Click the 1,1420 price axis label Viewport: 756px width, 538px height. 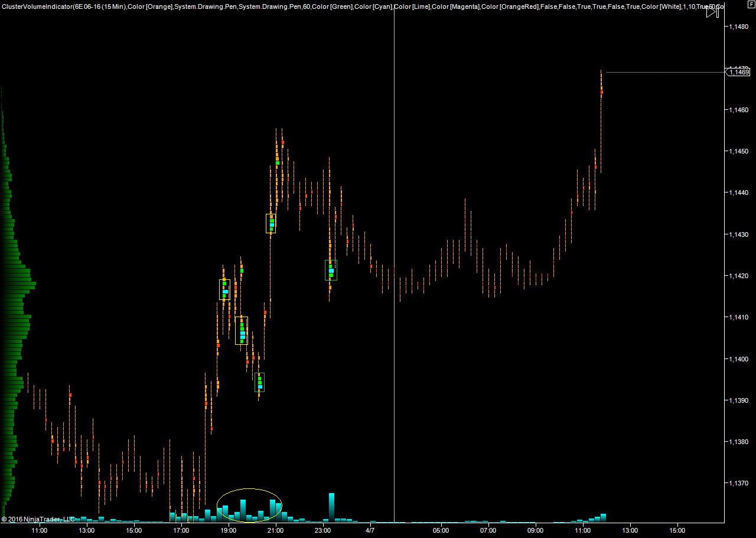pos(738,276)
